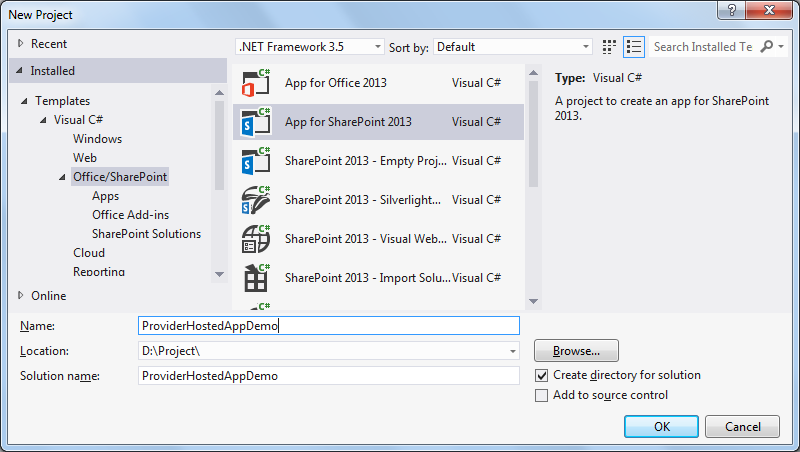Image resolution: width=800 pixels, height=452 pixels.
Task: Expand the Recent section
Action: (x=20, y=43)
